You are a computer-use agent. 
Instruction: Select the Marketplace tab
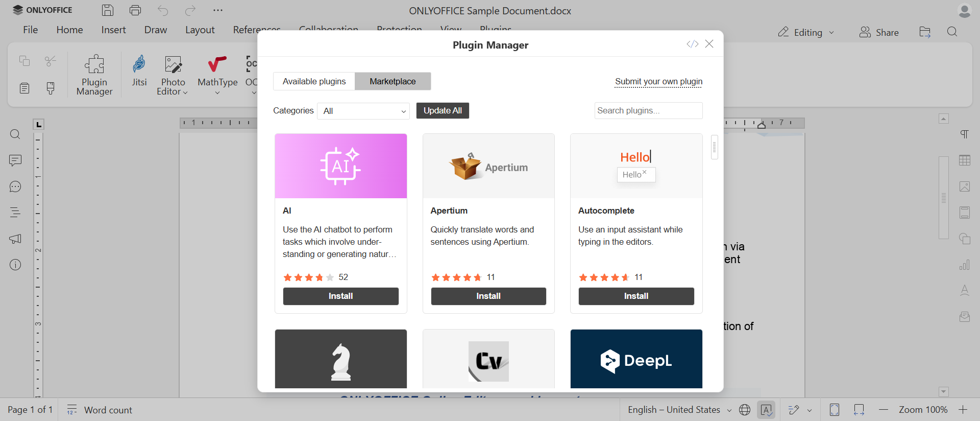[x=393, y=81]
